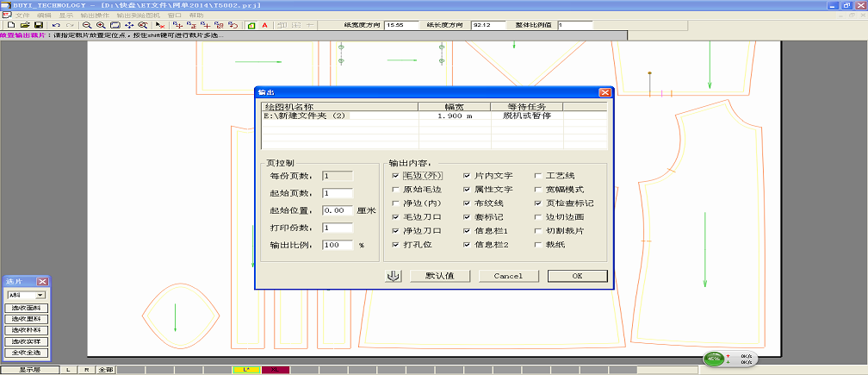Toggle the 片内文字 checkbox

(467, 176)
